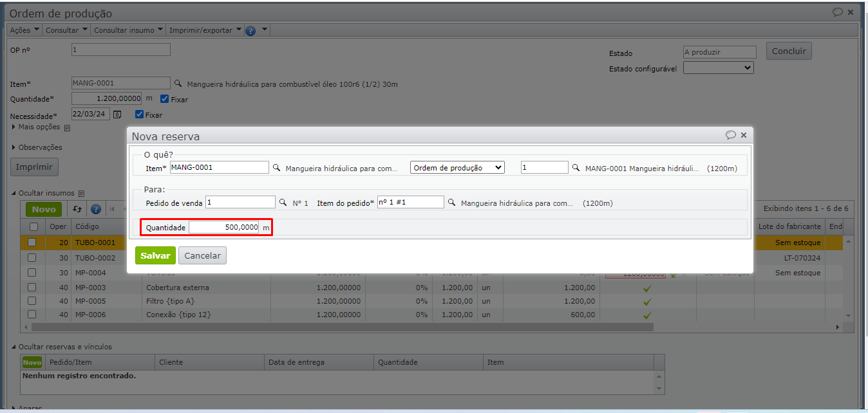The image size is (868, 413).
Task: Open Ordem de produção type dropdown
Action: 457,167
